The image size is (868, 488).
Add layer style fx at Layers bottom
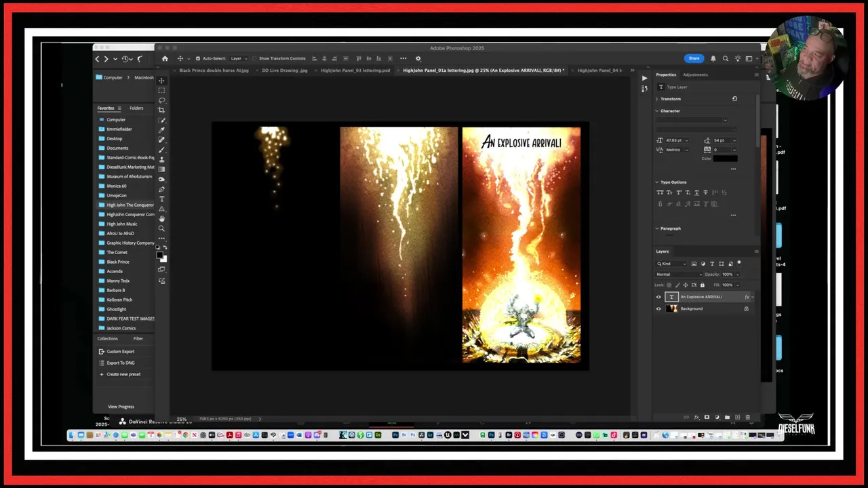[696, 417]
